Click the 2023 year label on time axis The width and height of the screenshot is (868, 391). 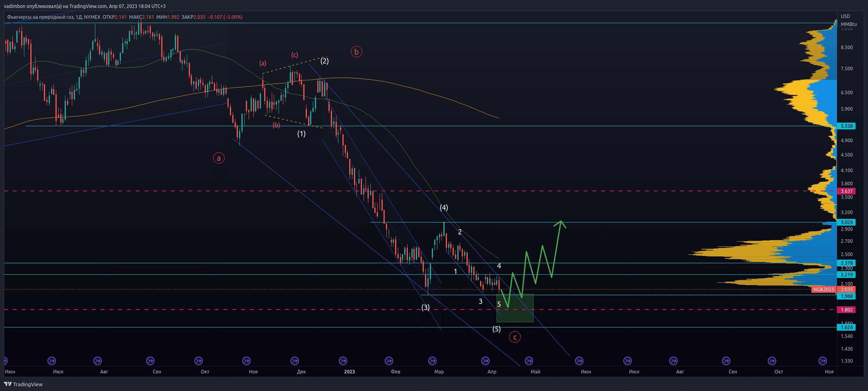[x=349, y=372]
